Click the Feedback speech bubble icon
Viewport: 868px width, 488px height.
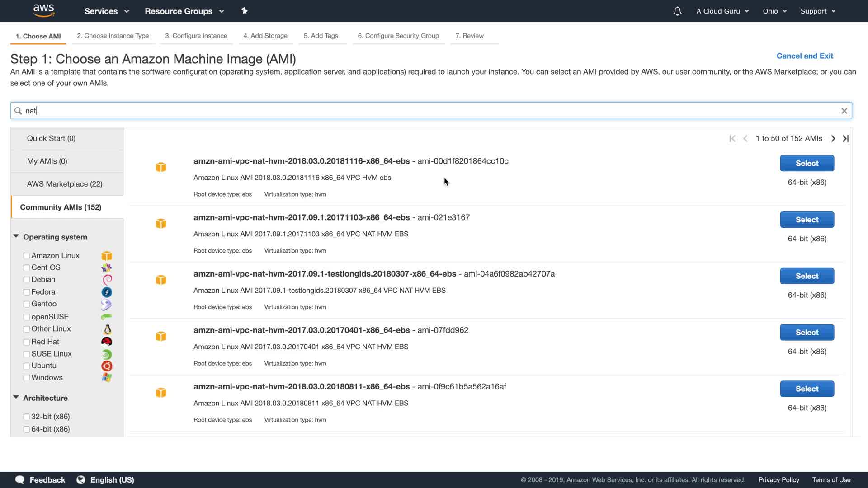[20, 480]
